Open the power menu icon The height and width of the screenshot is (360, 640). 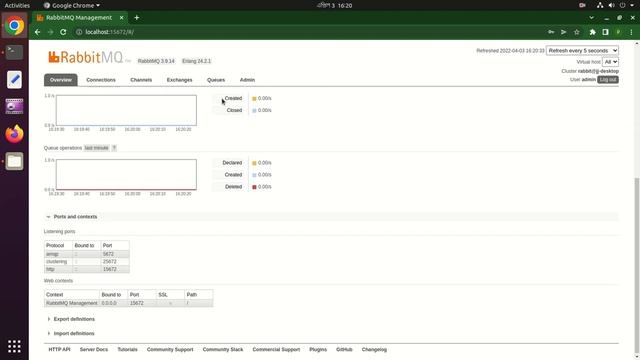coord(622,5)
